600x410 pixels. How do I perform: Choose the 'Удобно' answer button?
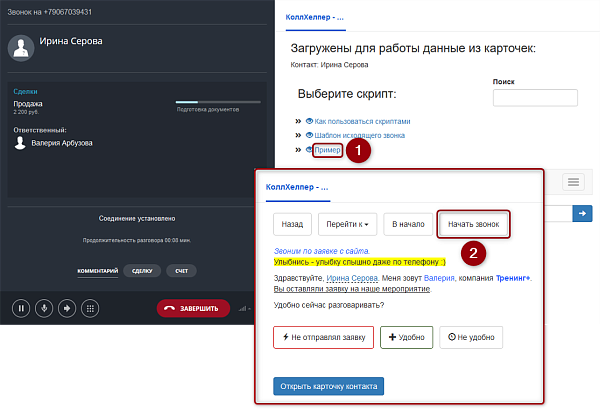406,337
